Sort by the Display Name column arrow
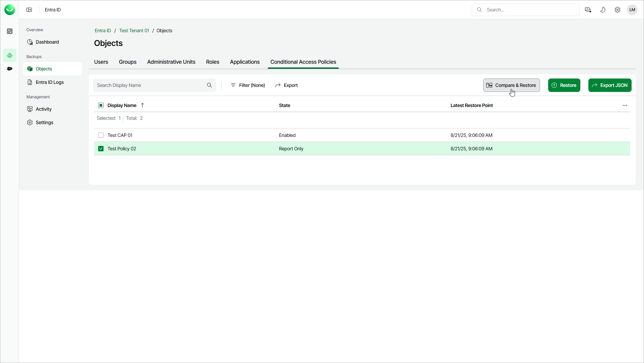 142,105
